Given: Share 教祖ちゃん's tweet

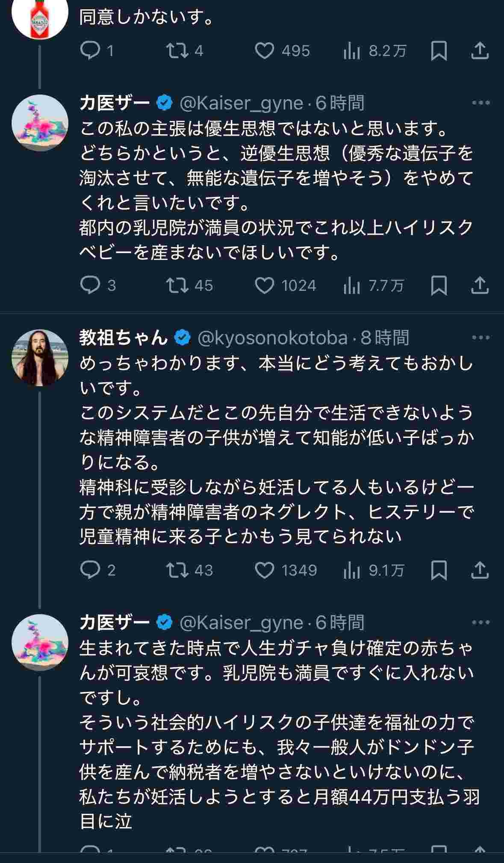Looking at the screenshot, I should (480, 570).
